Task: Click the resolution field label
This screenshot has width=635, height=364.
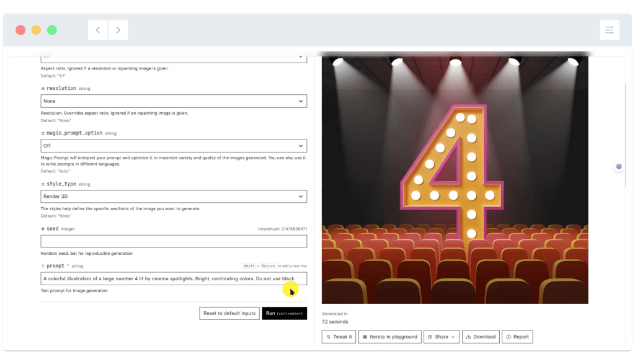Action: click(61, 88)
